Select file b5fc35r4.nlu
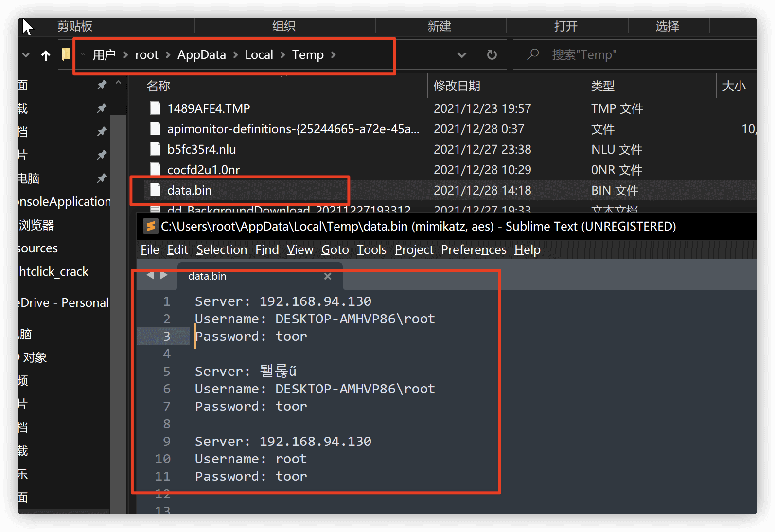 point(201,149)
